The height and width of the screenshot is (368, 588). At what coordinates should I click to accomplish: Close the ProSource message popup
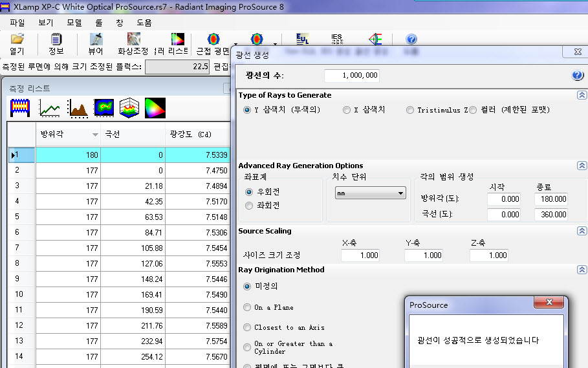549,302
